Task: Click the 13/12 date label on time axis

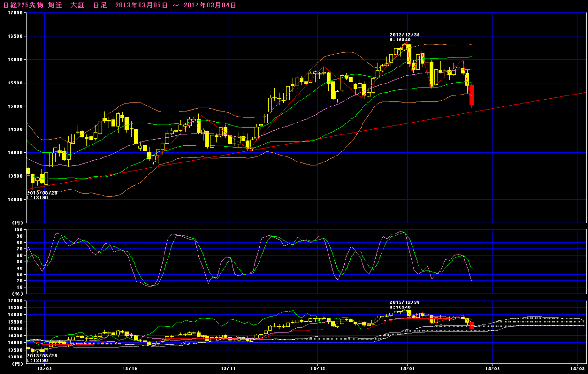Action: coord(318,368)
